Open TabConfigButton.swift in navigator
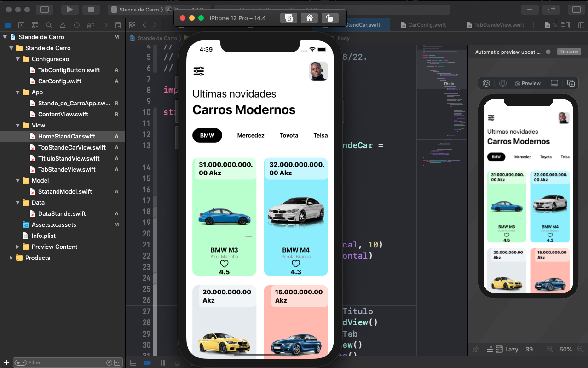This screenshot has height=368, width=588. click(69, 70)
